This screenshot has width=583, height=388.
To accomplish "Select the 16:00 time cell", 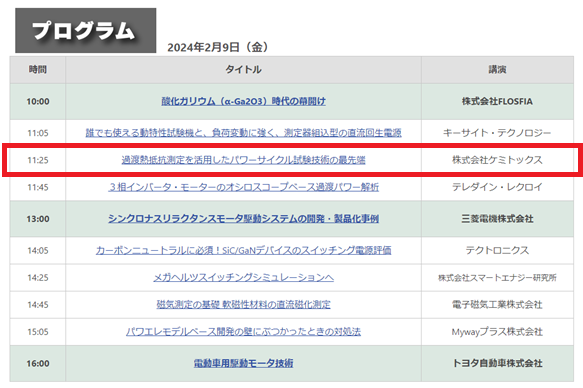I will tap(38, 363).
